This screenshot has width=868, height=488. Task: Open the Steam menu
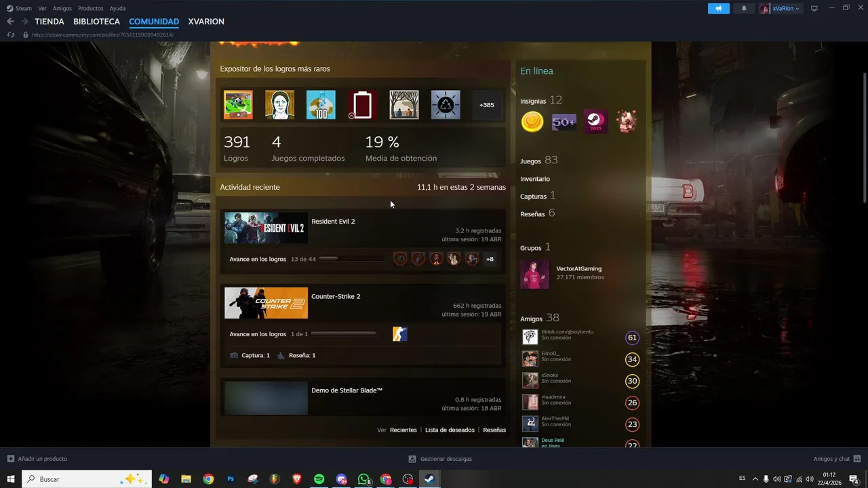pyautogui.click(x=20, y=8)
